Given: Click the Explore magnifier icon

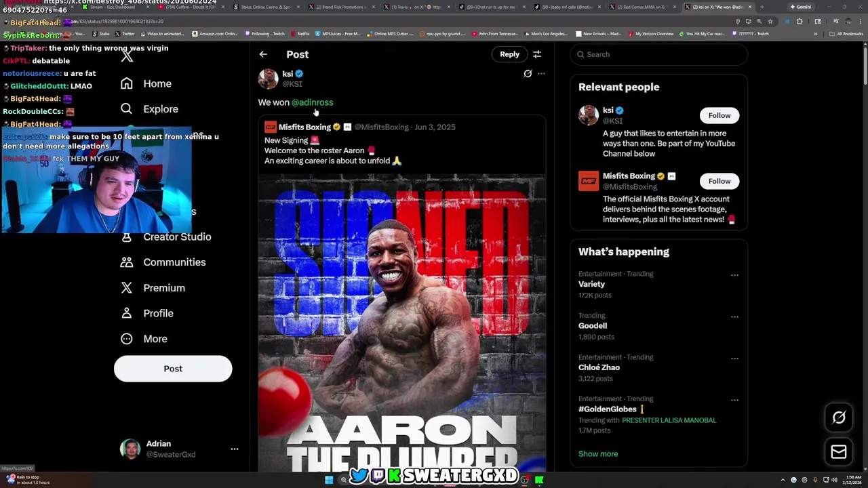Looking at the screenshot, I should (127, 109).
